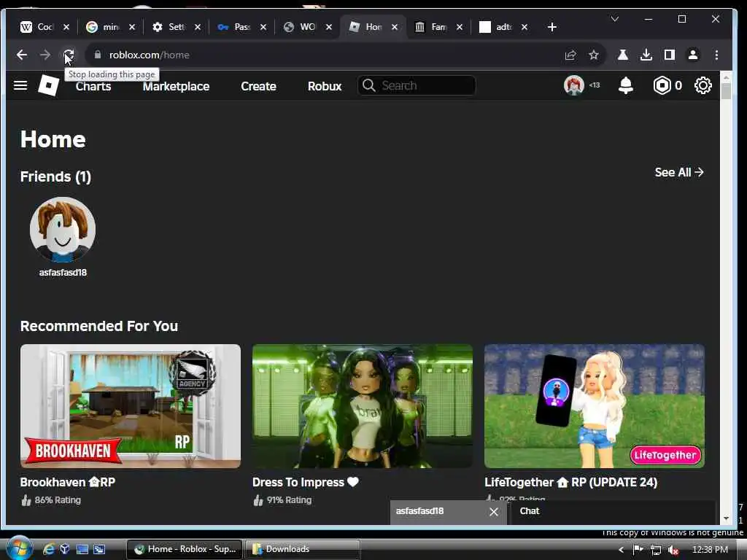Bookmark this page with the star icon
The width and height of the screenshot is (747, 560).
594,55
